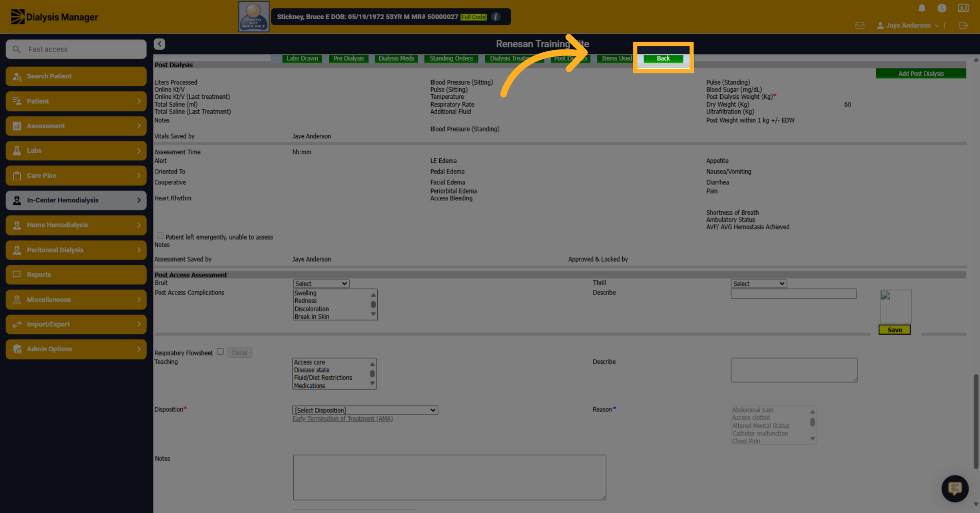
Task: Open the chat support bubble icon
Action: [955, 489]
